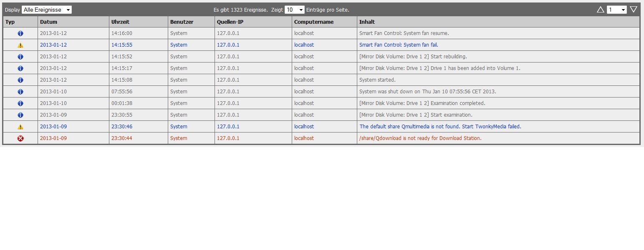The height and width of the screenshot is (250, 644).
Task: Open the entries per page dropdown
Action: point(294,10)
